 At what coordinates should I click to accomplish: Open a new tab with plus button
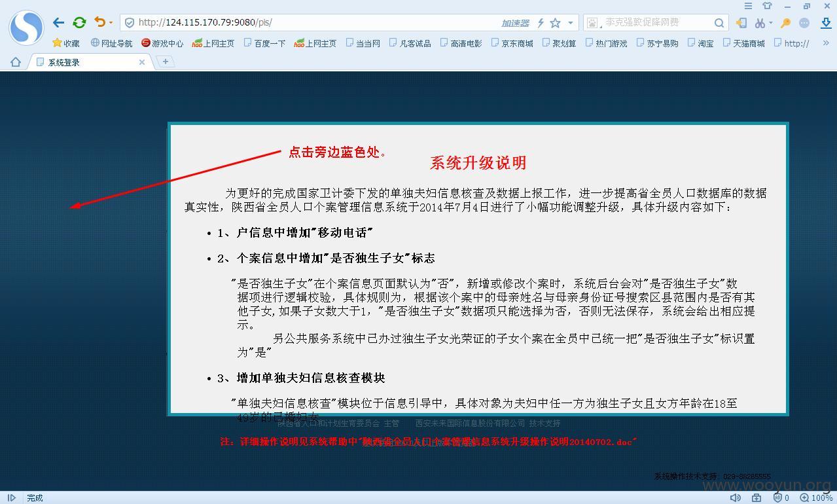pos(166,62)
